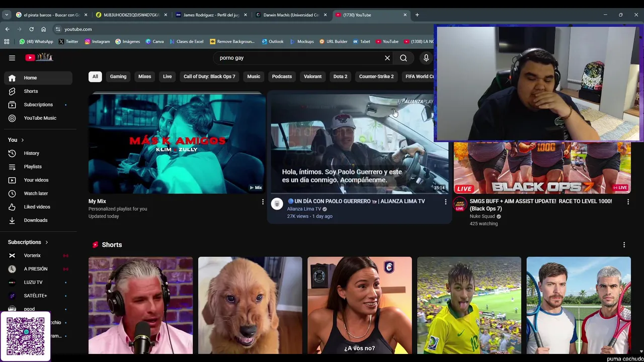644x362 pixels.
Task: Open options for SMGS Buff Black Ops video
Action: (628, 202)
